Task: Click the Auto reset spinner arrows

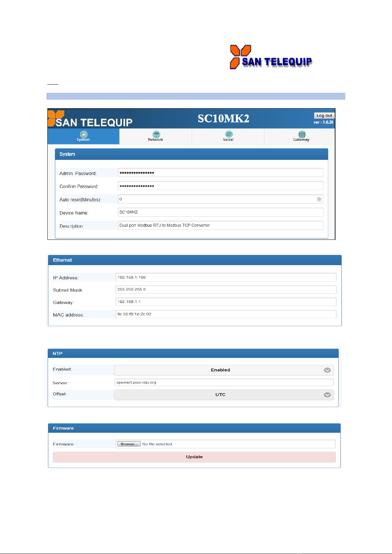Action: [319, 199]
